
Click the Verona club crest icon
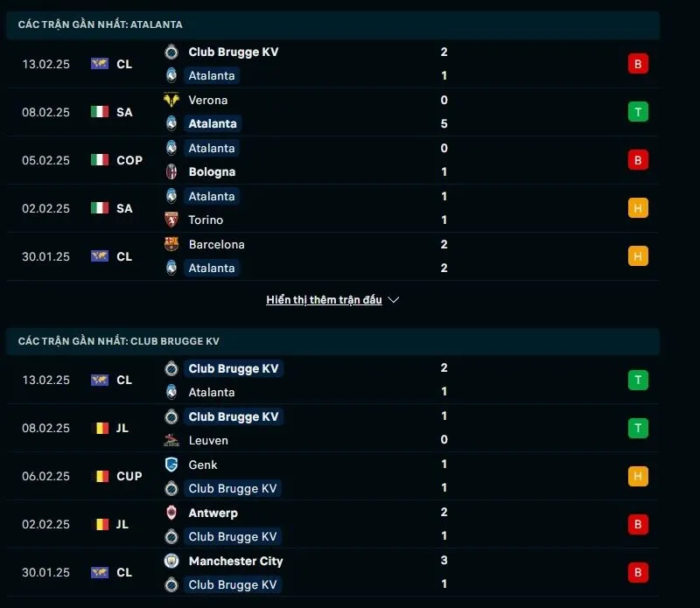click(x=171, y=100)
